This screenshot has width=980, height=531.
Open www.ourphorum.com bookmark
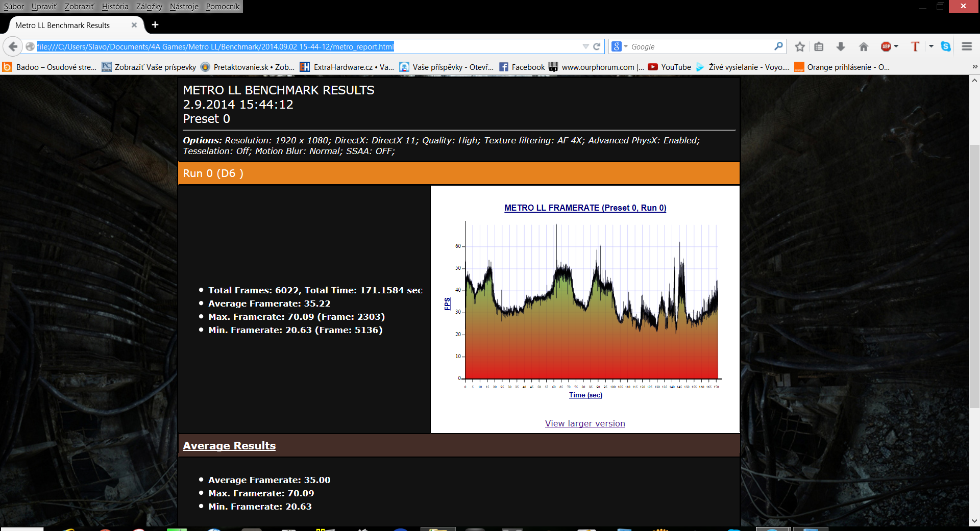click(596, 67)
